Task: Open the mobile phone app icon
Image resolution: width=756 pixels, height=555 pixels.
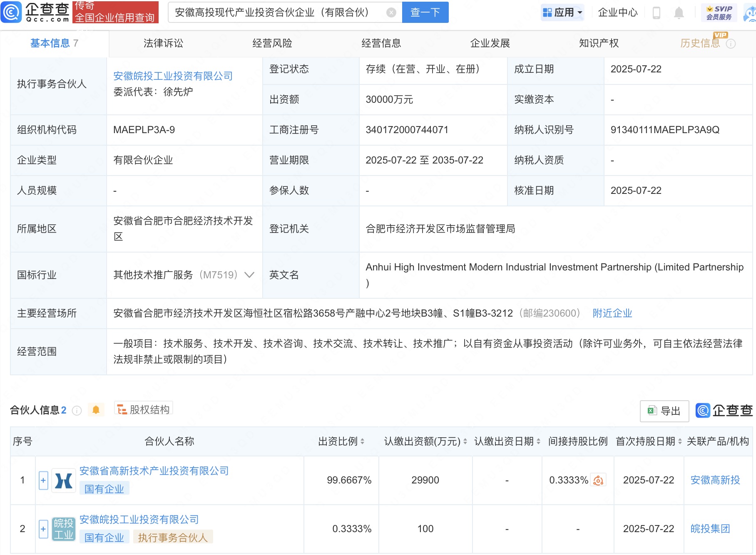Action: pos(657,12)
